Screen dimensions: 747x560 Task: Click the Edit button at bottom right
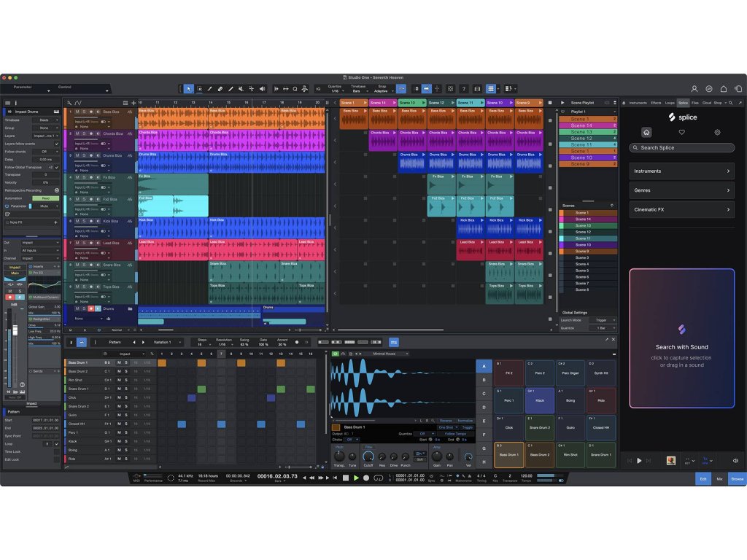point(703,479)
